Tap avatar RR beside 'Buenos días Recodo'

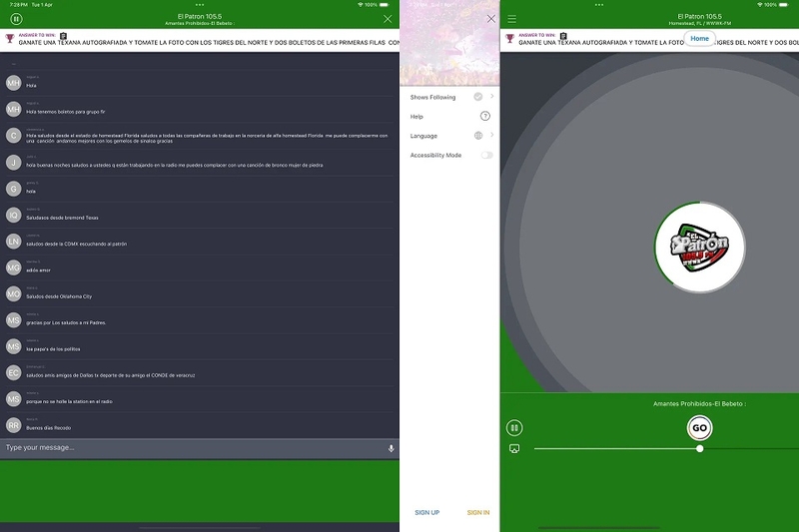pos(13,425)
